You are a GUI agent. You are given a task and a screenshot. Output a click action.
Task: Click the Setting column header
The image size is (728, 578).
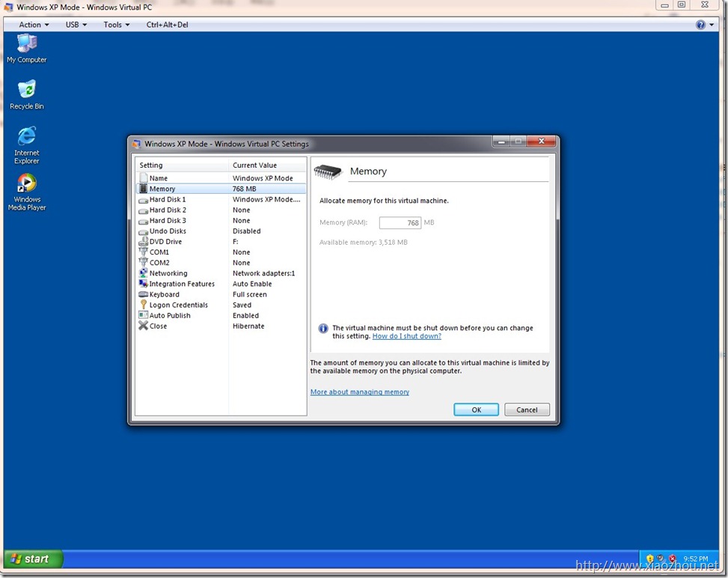182,165
